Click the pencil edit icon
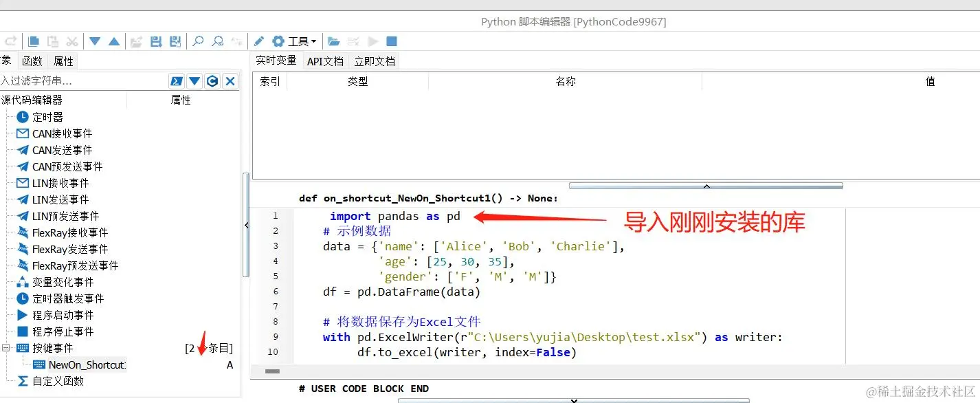980x403 pixels. (x=259, y=41)
